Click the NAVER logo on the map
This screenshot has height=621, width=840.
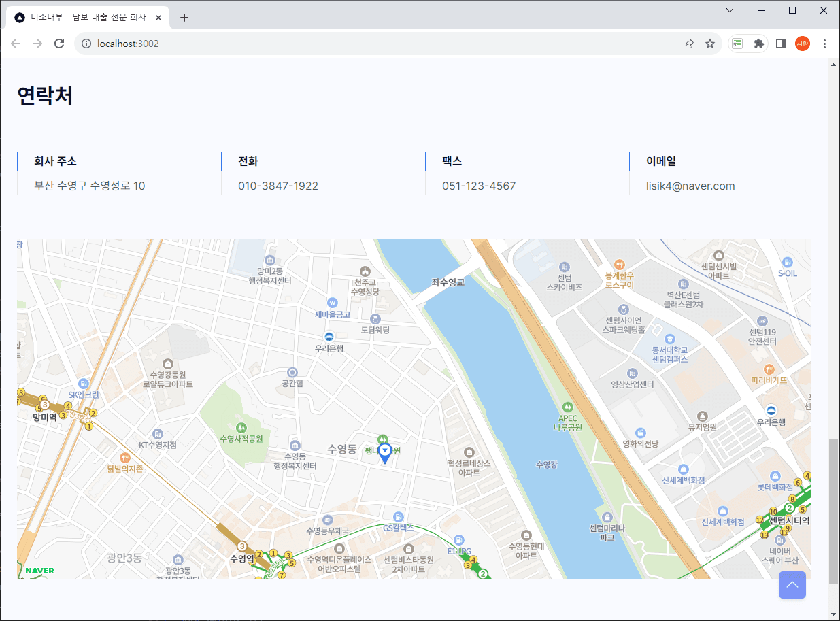pos(39,571)
